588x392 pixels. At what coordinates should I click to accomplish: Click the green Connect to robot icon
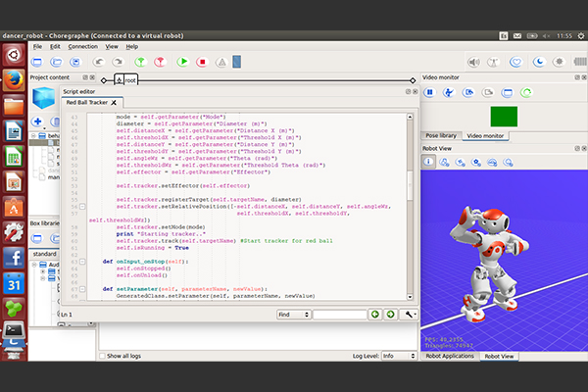tap(141, 62)
